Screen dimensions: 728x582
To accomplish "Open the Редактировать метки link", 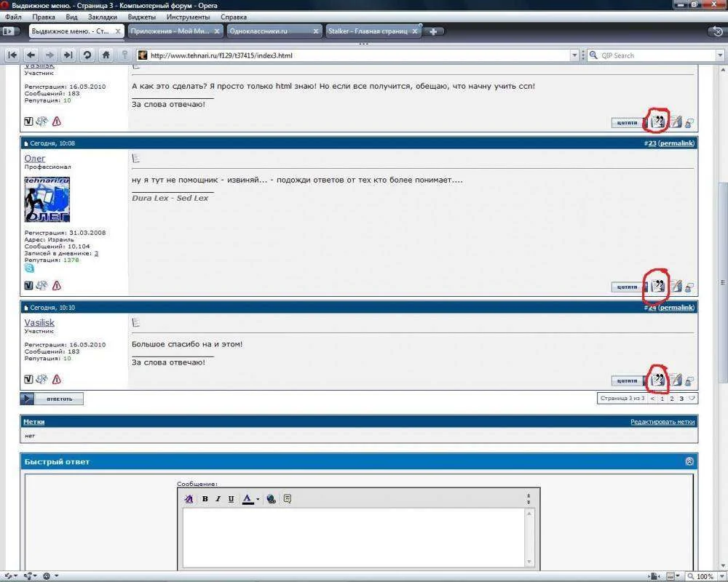I will [x=662, y=422].
